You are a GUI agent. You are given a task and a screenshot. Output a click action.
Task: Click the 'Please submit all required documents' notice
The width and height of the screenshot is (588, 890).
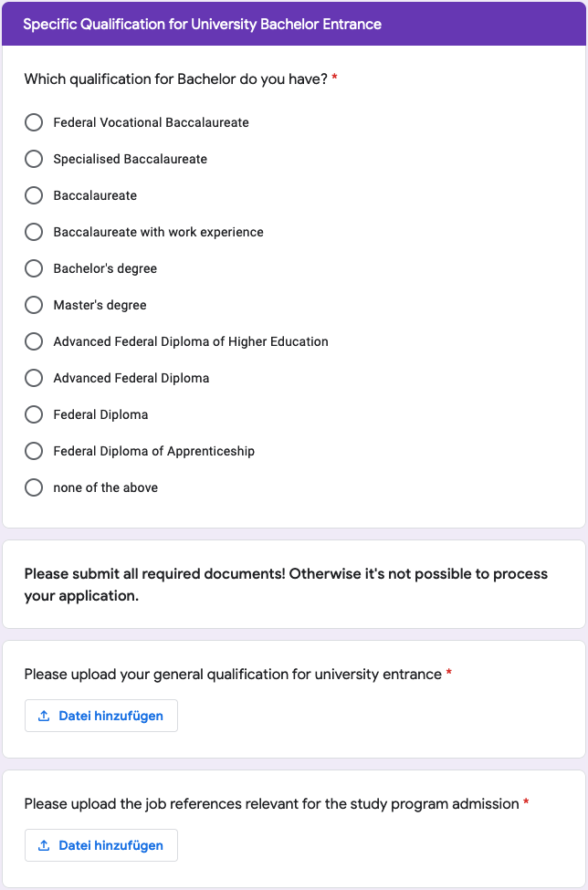coord(286,584)
